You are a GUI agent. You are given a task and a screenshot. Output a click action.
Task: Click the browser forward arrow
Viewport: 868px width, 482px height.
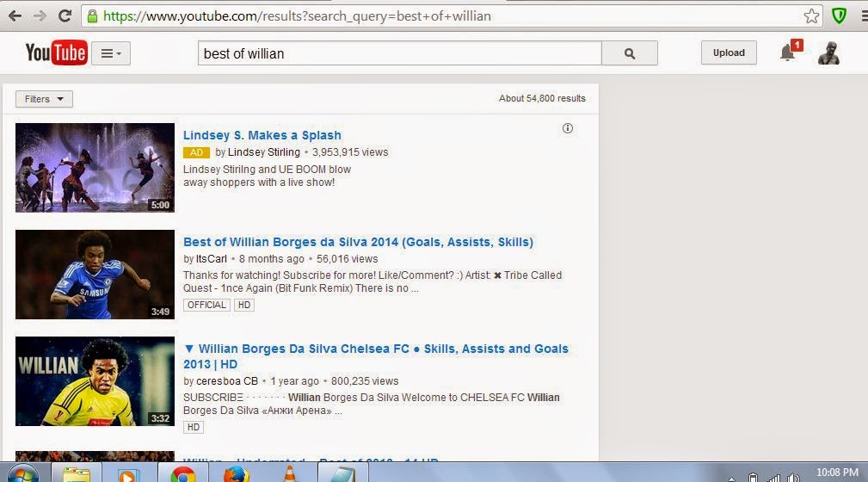click(x=40, y=15)
